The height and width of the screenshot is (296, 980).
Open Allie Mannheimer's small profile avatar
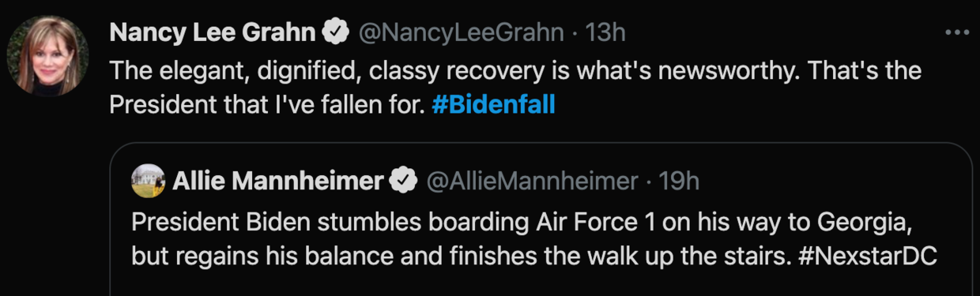click(x=148, y=182)
